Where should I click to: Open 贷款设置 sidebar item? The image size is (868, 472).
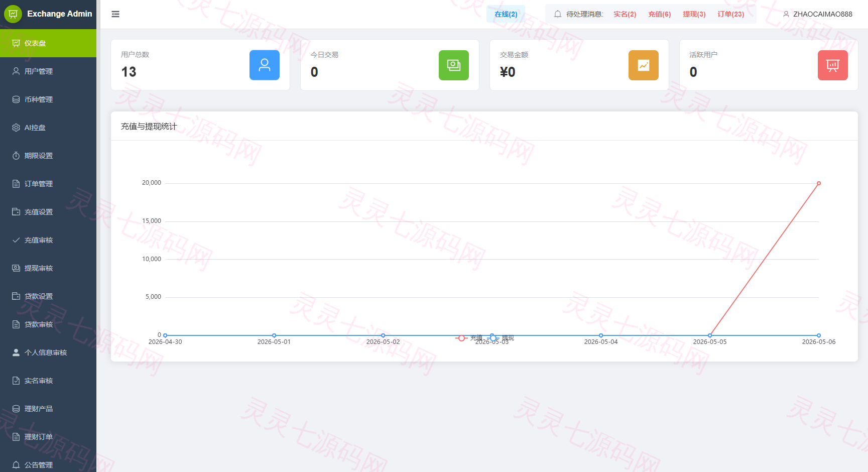tap(48, 296)
